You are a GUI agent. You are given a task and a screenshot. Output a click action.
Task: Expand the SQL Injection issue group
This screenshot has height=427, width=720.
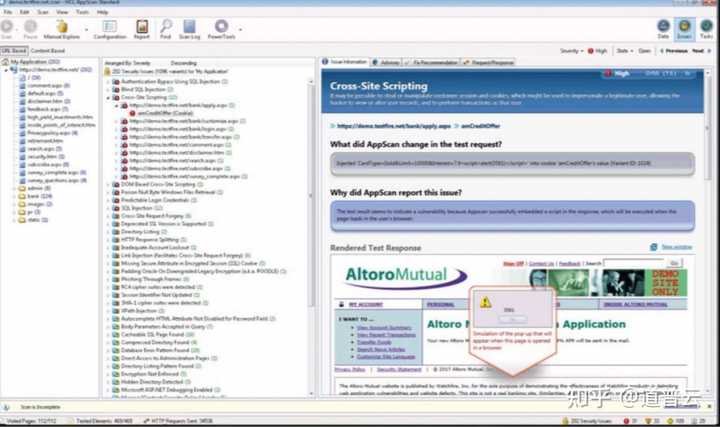[x=109, y=208]
